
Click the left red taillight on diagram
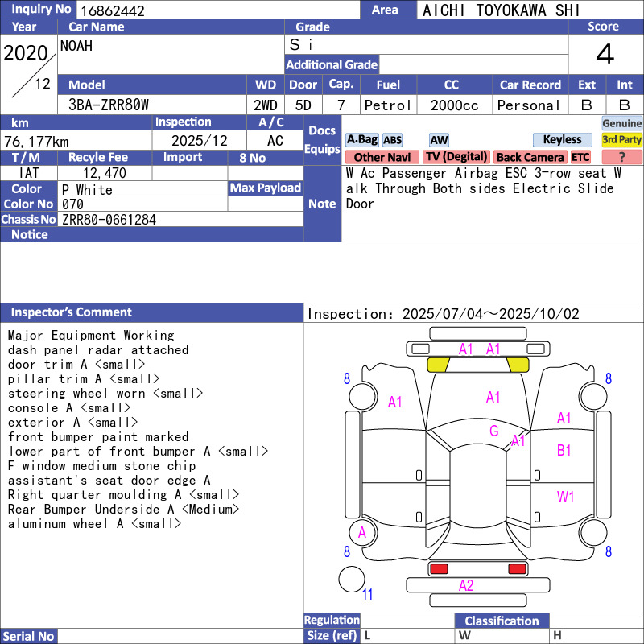[x=439, y=569]
